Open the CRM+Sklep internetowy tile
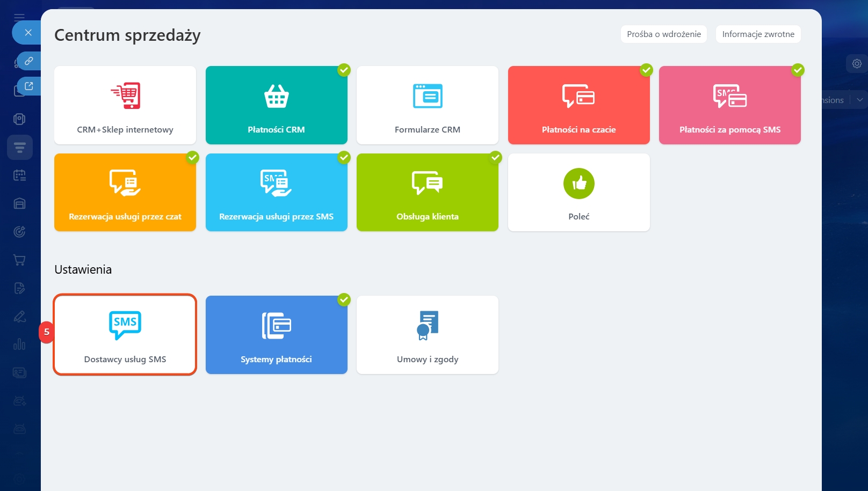The image size is (868, 491). 125,105
